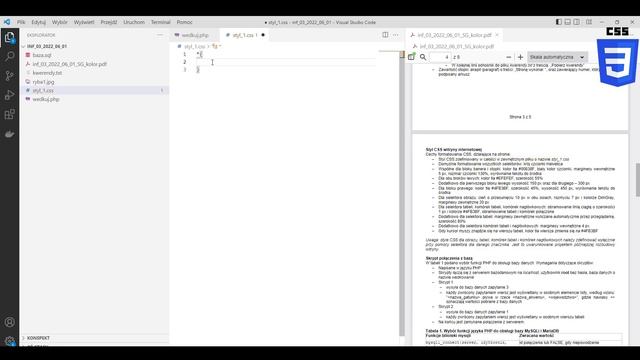Open the Accounts menu icon

pyautogui.click(x=9, y=322)
